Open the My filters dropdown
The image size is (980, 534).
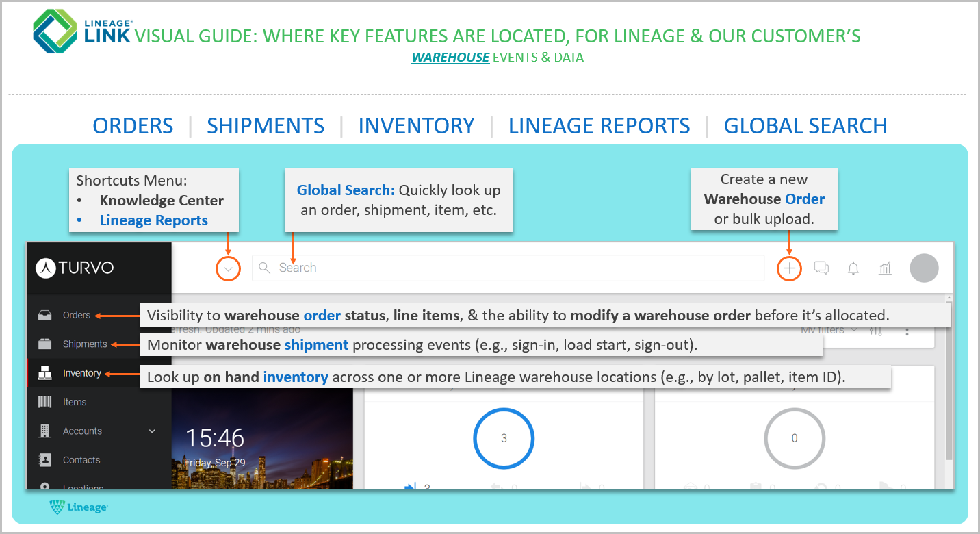[830, 331]
